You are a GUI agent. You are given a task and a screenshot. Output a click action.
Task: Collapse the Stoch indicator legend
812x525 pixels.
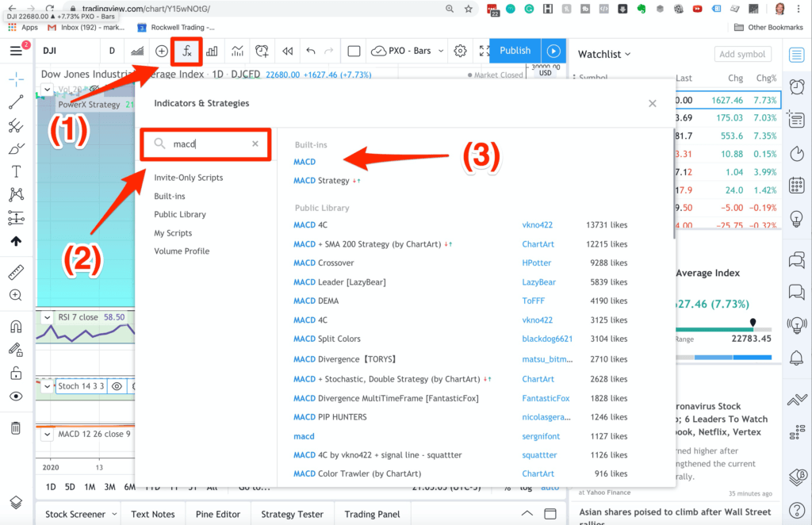click(x=47, y=386)
